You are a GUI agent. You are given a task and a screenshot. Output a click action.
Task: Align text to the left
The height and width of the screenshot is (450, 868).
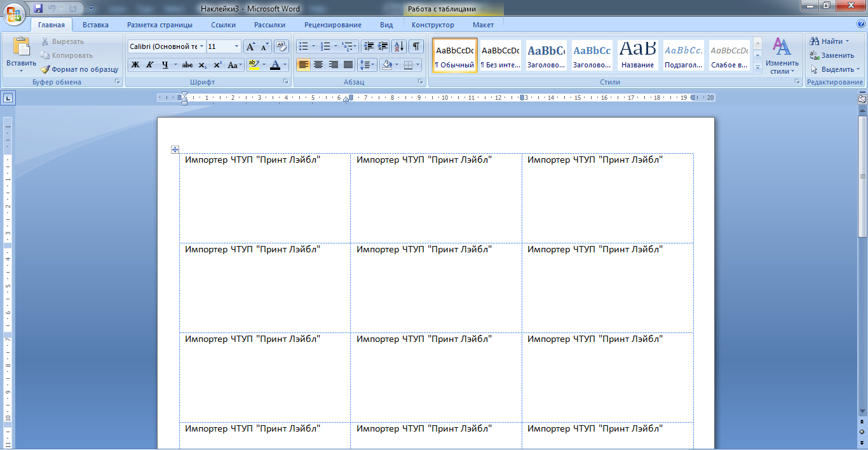point(303,65)
